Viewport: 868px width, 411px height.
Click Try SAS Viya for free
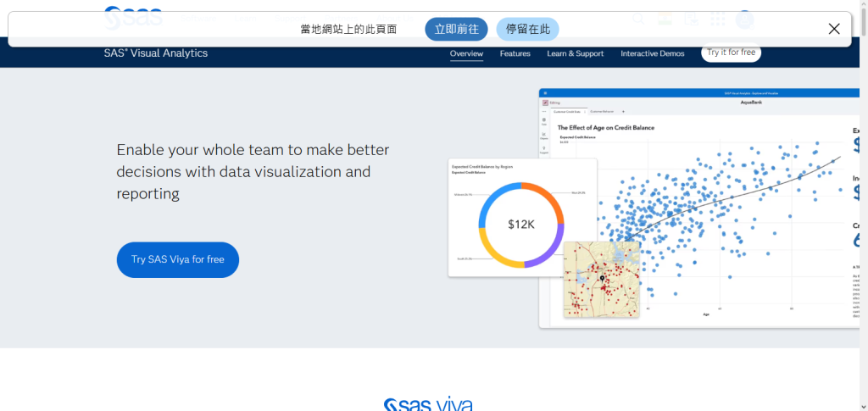pyautogui.click(x=178, y=259)
